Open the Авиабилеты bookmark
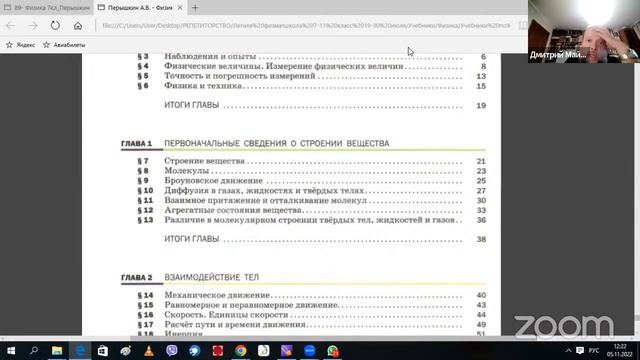The image size is (640, 360). coord(64,45)
